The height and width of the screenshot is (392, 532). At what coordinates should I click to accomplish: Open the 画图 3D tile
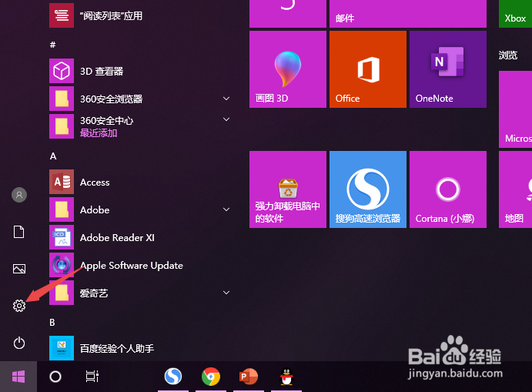288,69
